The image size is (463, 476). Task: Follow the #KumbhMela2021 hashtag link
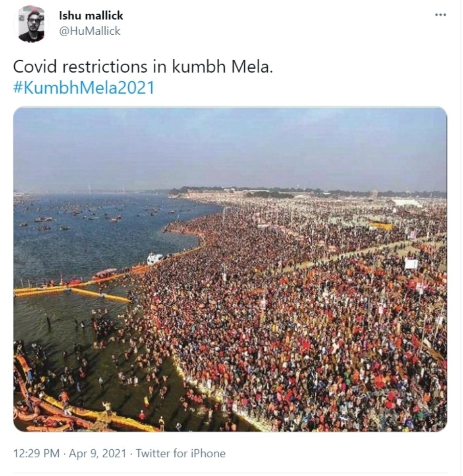pyautogui.click(x=83, y=88)
